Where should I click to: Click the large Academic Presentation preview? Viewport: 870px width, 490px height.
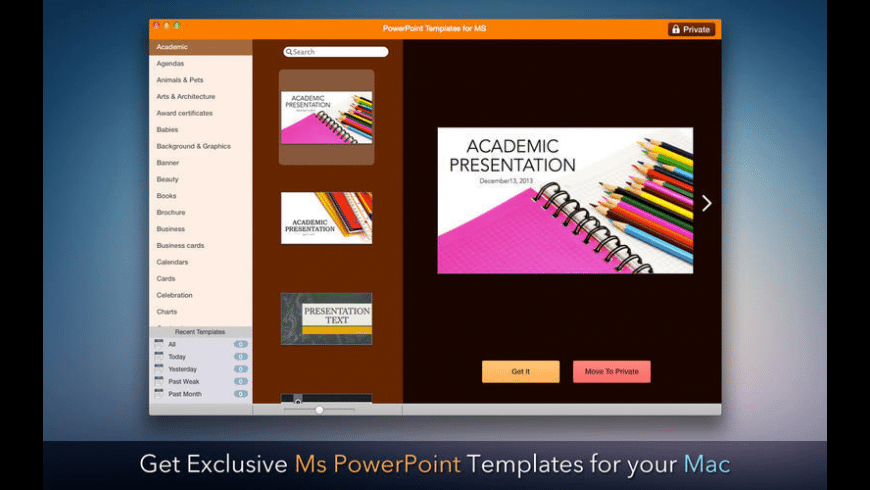pyautogui.click(x=565, y=200)
